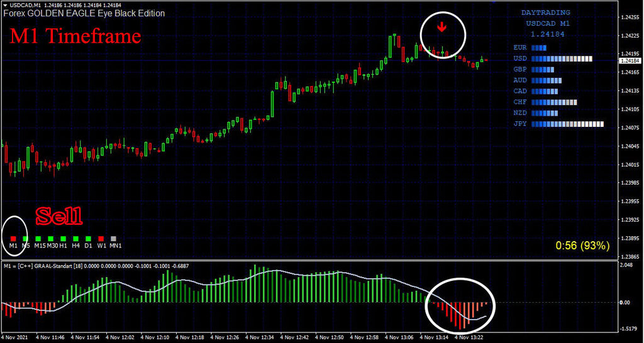This screenshot has height=343, width=644.
Task: Click the 4 Nov 12:58 time label
Action: pyautogui.click(x=364, y=337)
